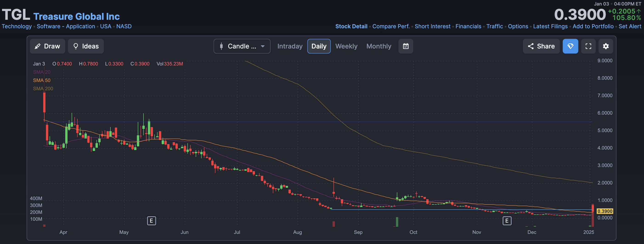644x244 pixels.
Task: Click the May earnings E marker
Action: [x=151, y=221]
